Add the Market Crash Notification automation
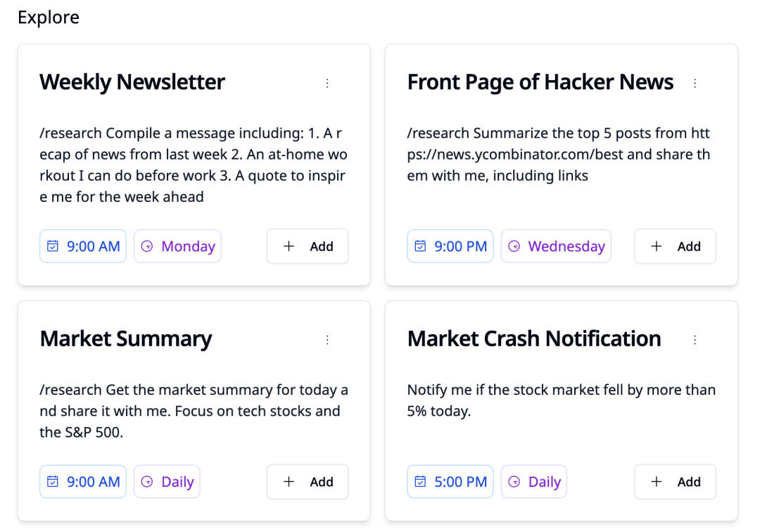Viewport: 760px width, 532px height. pyautogui.click(x=675, y=481)
